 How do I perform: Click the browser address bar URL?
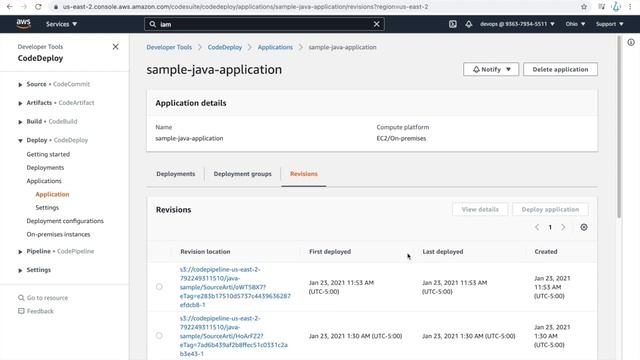point(245,7)
